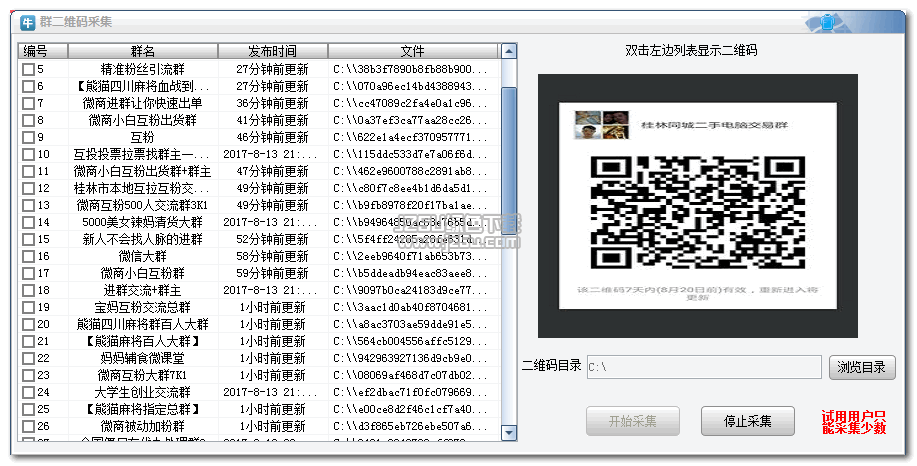Check the box for row 5
Screen dimensions: 917x466
point(28,70)
